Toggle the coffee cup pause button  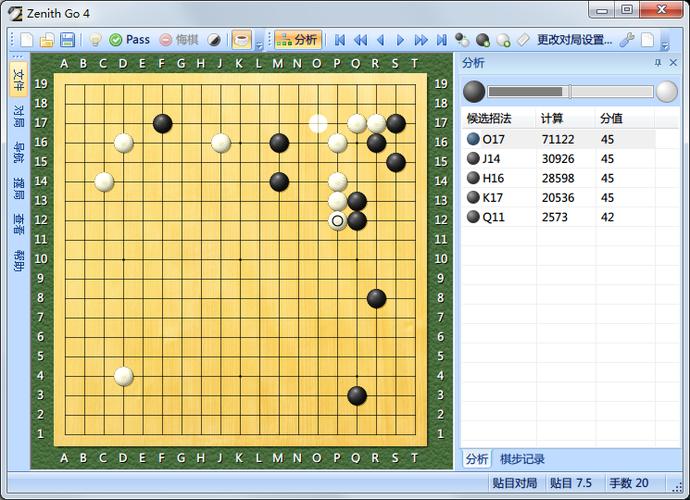241,40
